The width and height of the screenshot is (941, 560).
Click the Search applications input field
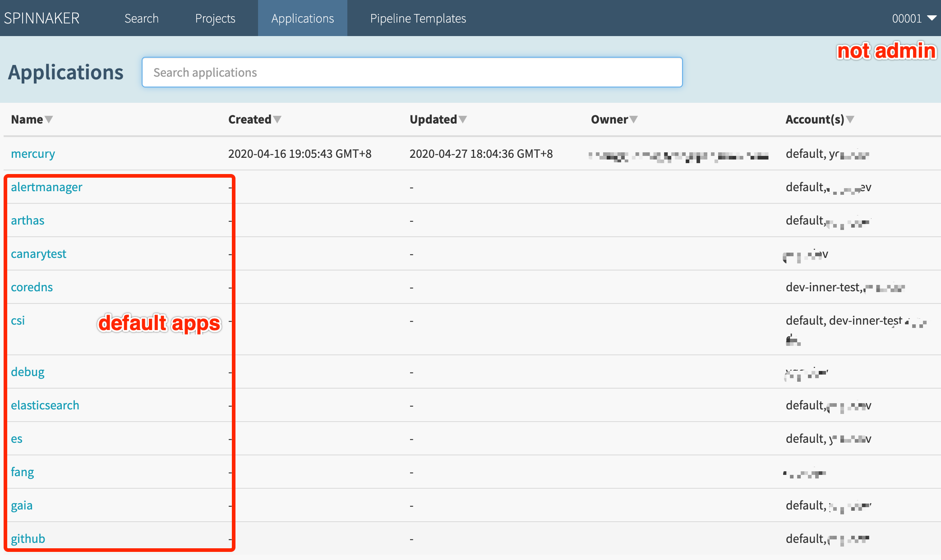(x=411, y=72)
